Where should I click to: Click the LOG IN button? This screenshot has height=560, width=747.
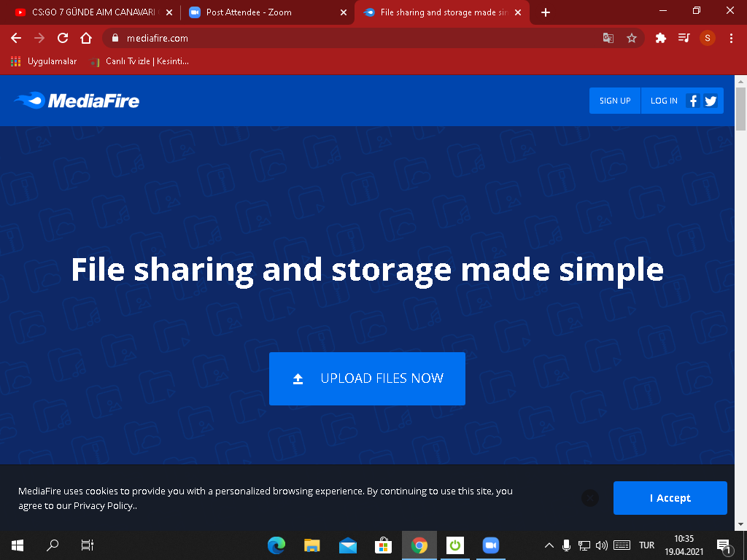664,101
